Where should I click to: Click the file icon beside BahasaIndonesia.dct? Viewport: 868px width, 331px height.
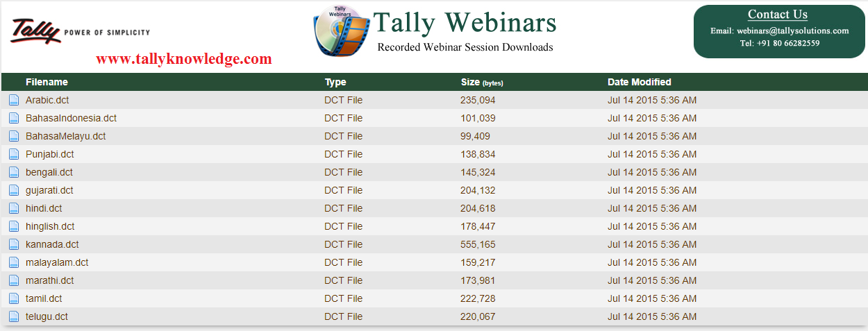(14, 118)
